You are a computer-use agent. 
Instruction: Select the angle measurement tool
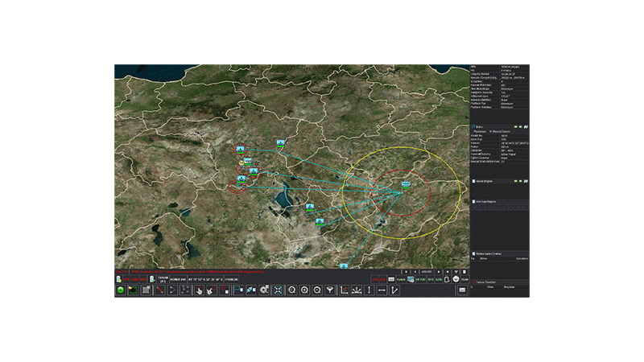click(x=394, y=290)
